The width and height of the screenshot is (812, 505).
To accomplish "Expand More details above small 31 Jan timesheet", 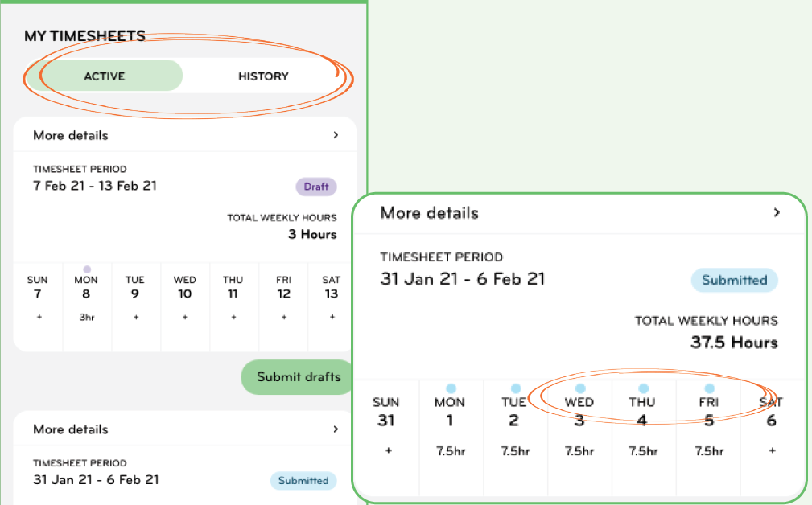I will [x=184, y=429].
